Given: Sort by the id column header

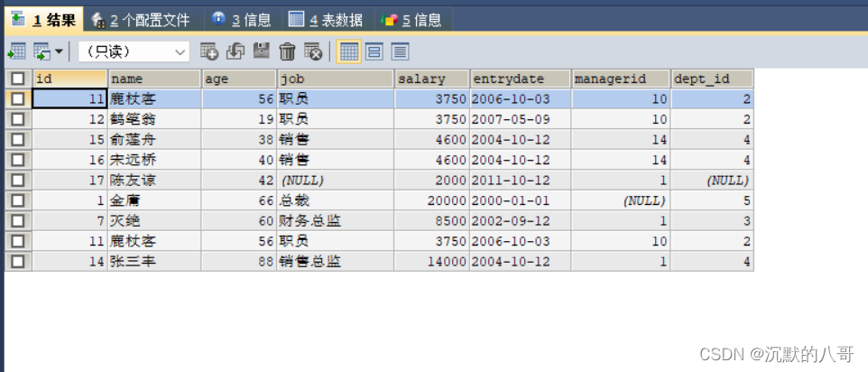Looking at the screenshot, I should 69,79.
